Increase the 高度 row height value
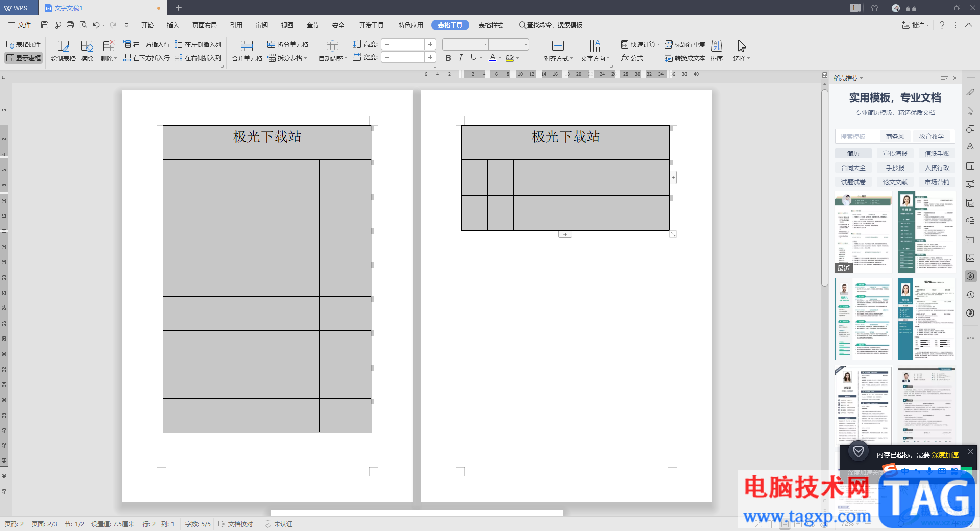Viewport: 980px width, 531px height. point(430,44)
